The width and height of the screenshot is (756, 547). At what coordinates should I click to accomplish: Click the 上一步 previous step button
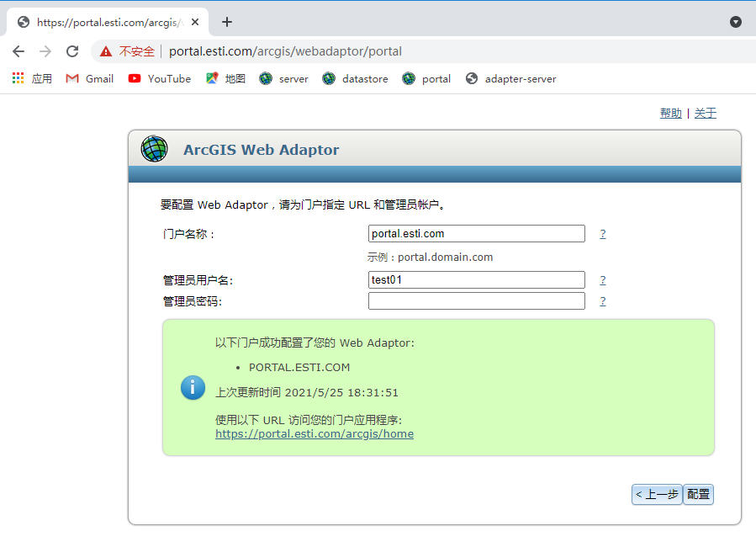coord(657,495)
